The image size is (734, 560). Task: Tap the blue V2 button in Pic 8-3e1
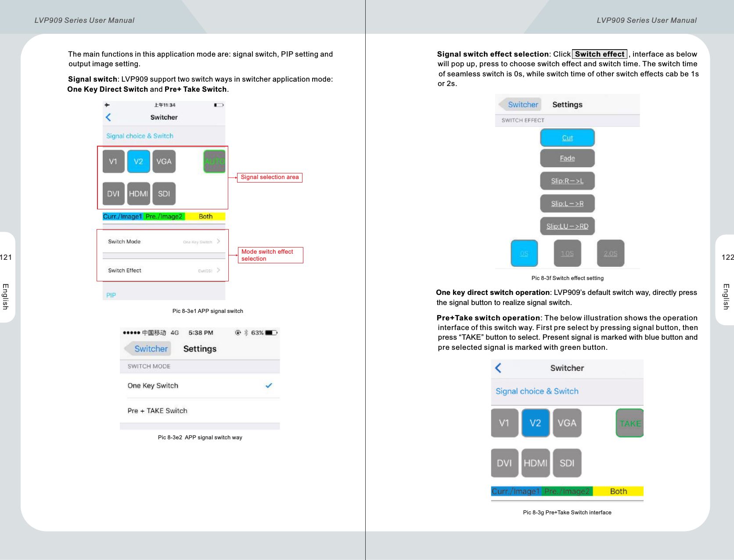pyautogui.click(x=139, y=162)
